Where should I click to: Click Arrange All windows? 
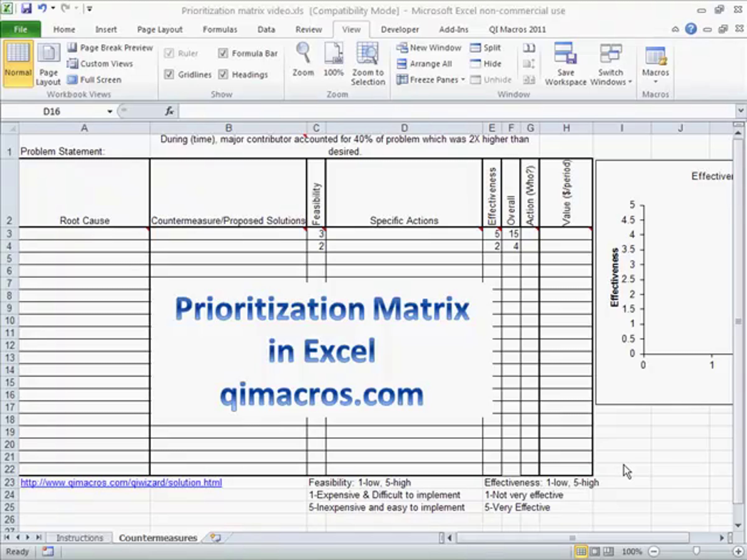point(425,64)
